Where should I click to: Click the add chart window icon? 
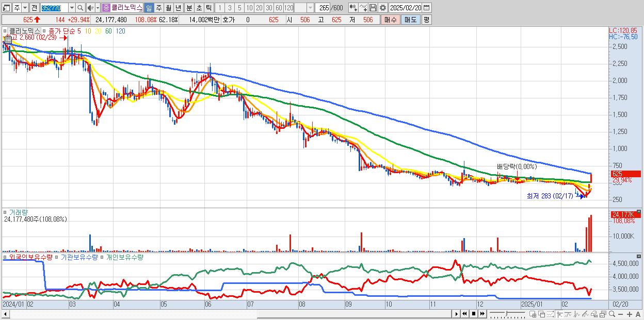pos(533,314)
